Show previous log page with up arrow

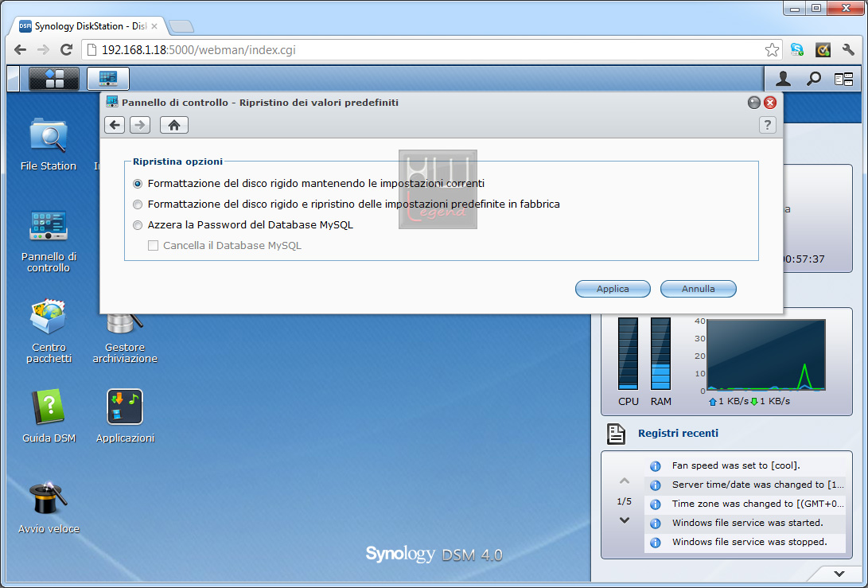pos(625,481)
